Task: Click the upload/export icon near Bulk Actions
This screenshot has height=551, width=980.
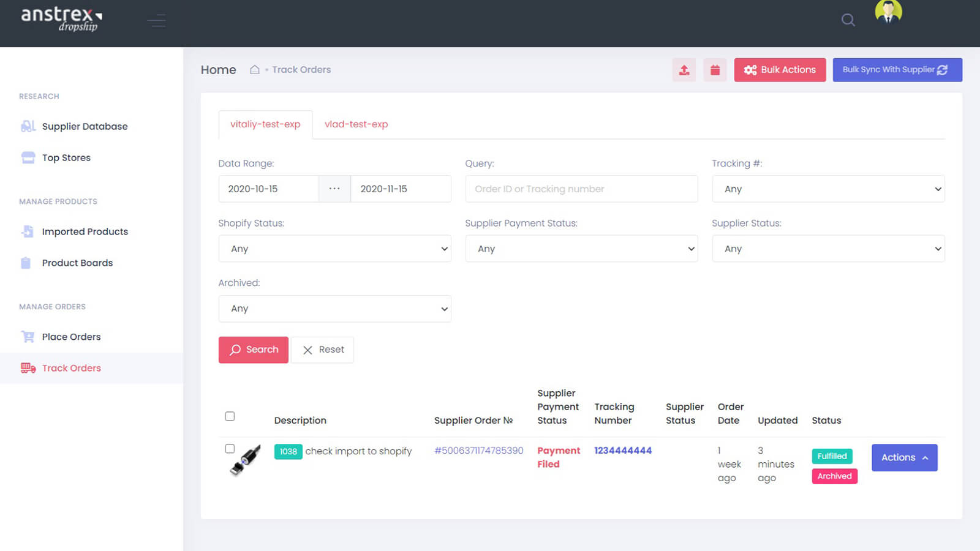Action: [x=684, y=69]
